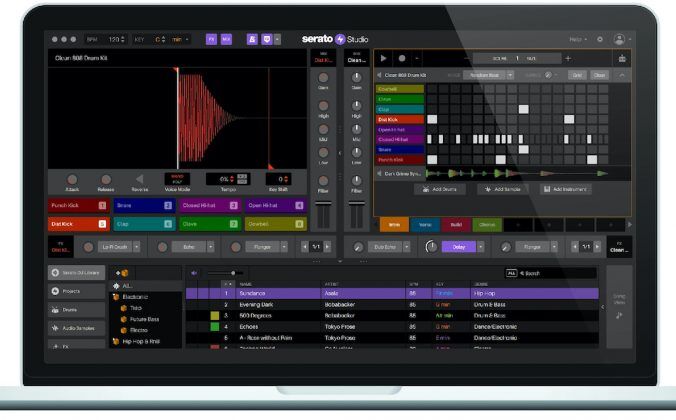Start playback with the sequencer play button
The width and height of the screenshot is (676, 420).
(383, 58)
